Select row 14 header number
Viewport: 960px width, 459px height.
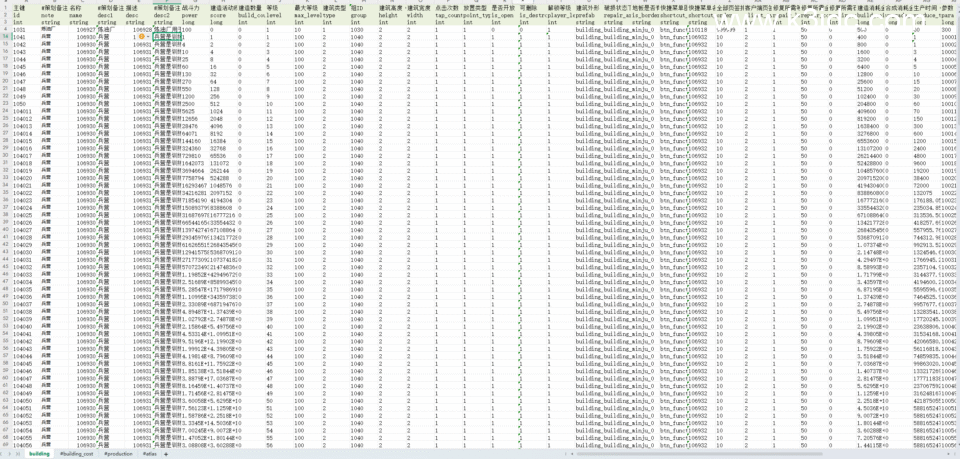coord(5,36)
